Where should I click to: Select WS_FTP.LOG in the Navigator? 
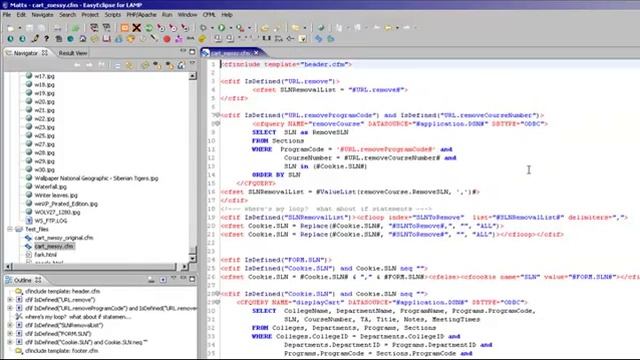pyautogui.click(x=51, y=221)
